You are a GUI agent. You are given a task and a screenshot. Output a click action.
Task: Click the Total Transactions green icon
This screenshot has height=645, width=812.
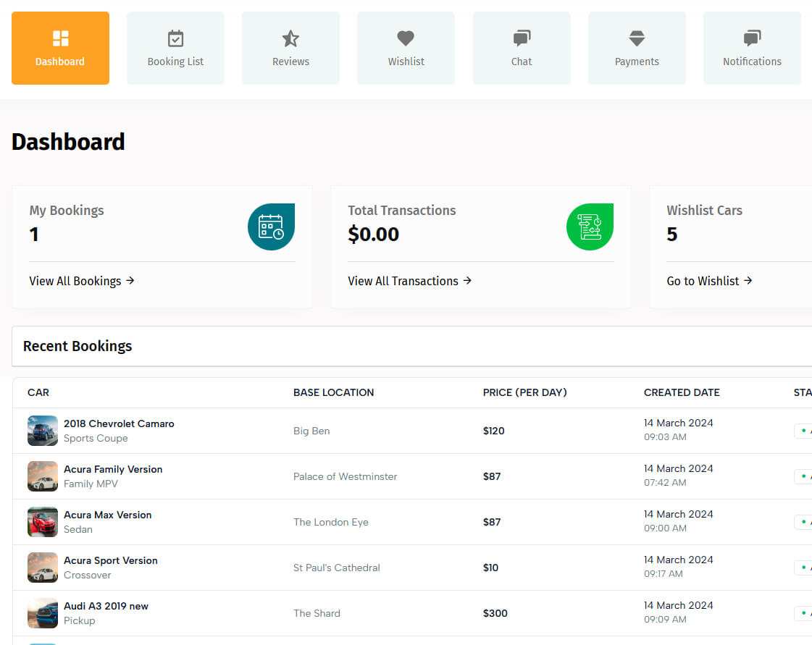(590, 227)
